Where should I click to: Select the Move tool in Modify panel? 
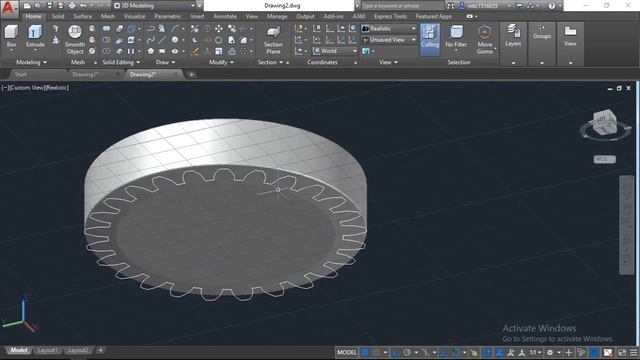[219, 28]
